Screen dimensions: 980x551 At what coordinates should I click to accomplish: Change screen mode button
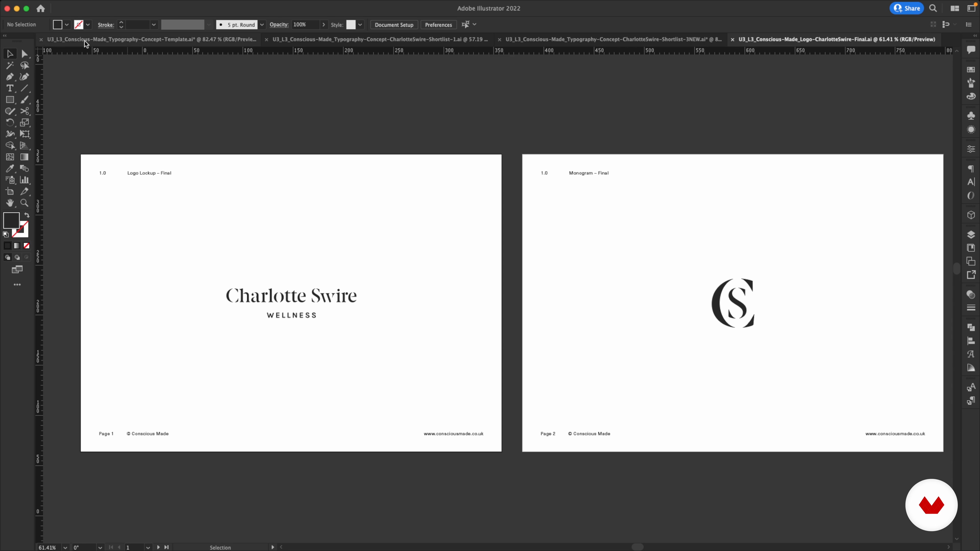[17, 270]
